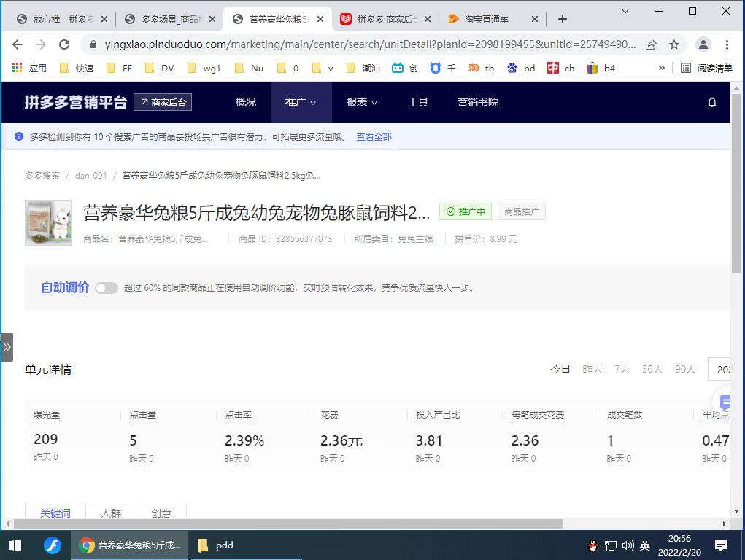Viewport: 745px width, 560px height.
Task: Open the notification bell in the header
Action: pyautogui.click(x=711, y=102)
